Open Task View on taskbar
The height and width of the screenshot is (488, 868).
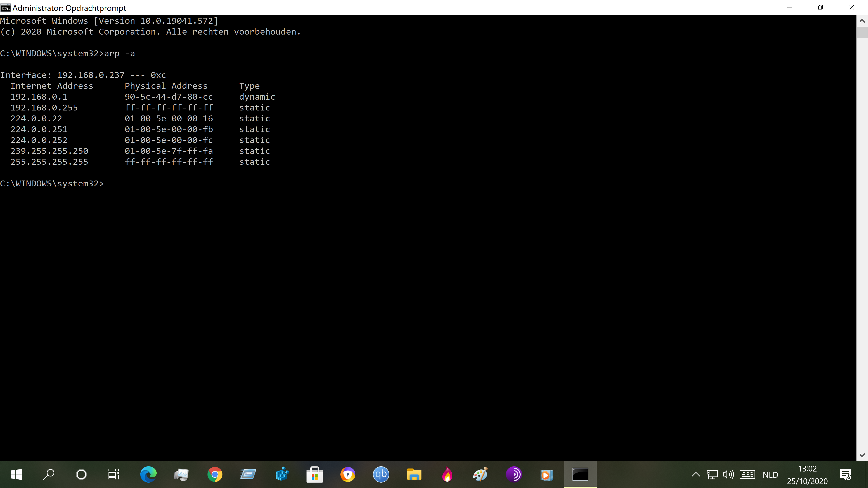click(x=114, y=474)
